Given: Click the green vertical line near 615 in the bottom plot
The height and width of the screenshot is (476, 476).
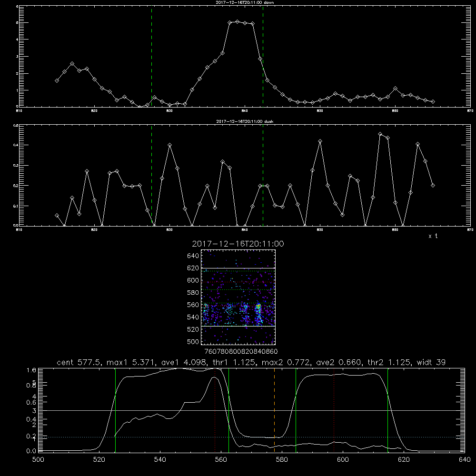Looking at the screenshot, I should [387, 410].
